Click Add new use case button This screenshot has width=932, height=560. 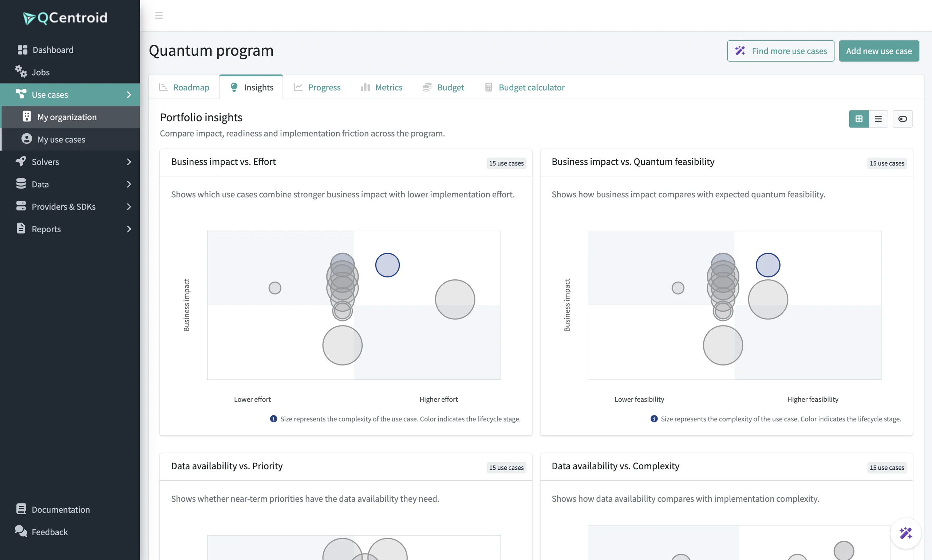[x=879, y=51]
